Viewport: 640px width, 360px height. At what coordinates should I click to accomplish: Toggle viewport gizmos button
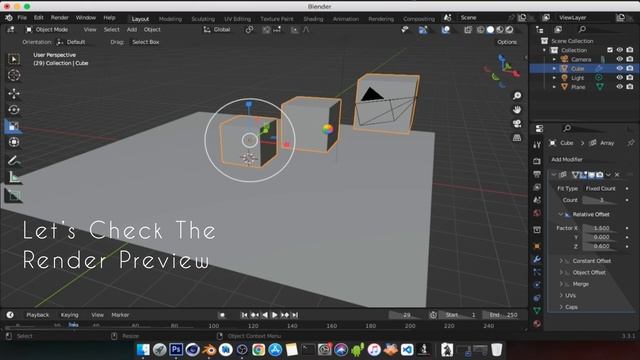pyautogui.click(x=423, y=29)
